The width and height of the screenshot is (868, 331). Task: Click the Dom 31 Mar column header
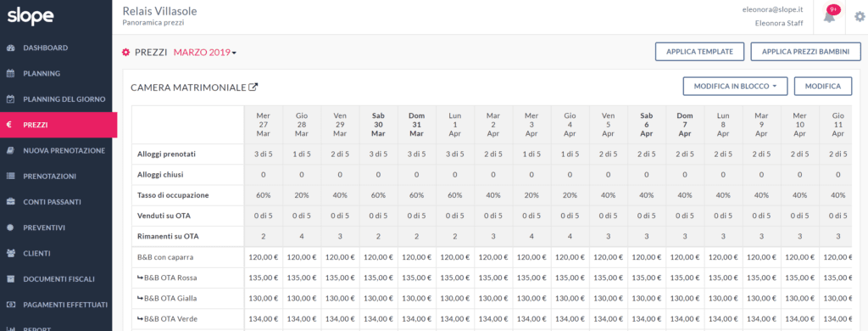tap(416, 125)
